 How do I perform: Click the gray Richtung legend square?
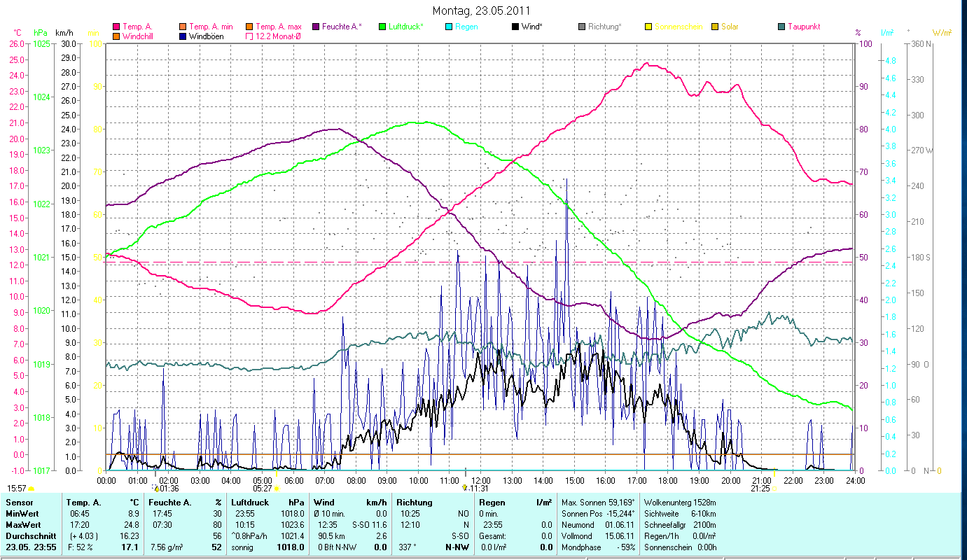tap(582, 27)
